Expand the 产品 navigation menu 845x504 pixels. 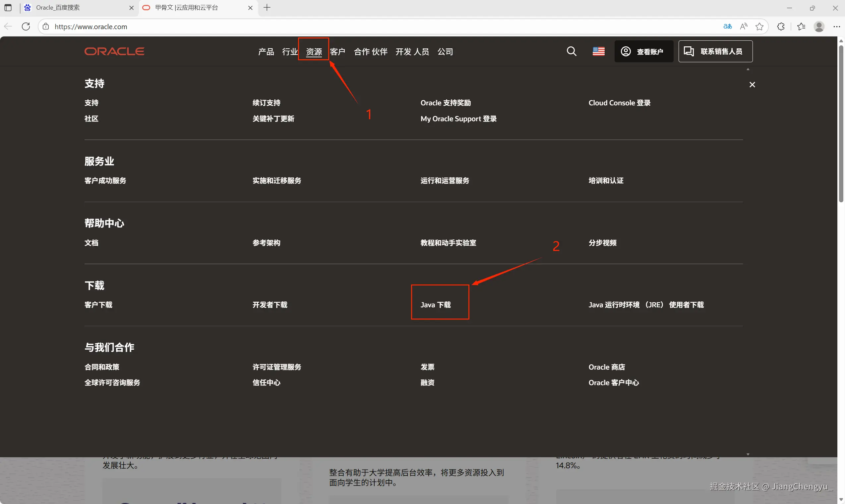pos(266,52)
